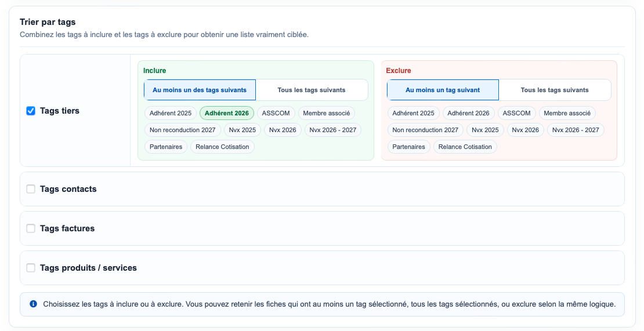Click the Tags factures label
This screenshot has height=331, width=644.
point(67,228)
